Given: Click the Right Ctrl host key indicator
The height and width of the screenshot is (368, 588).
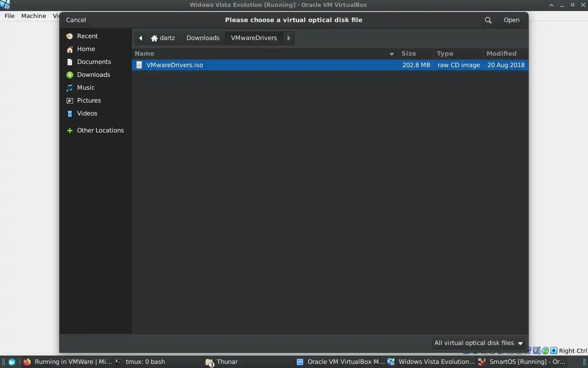Looking at the screenshot, I should 573,351.
